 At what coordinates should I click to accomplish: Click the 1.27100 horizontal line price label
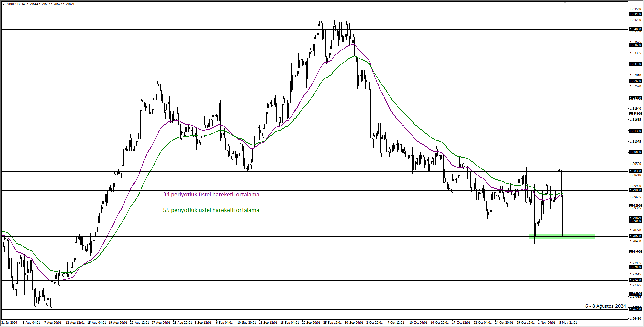635,294
